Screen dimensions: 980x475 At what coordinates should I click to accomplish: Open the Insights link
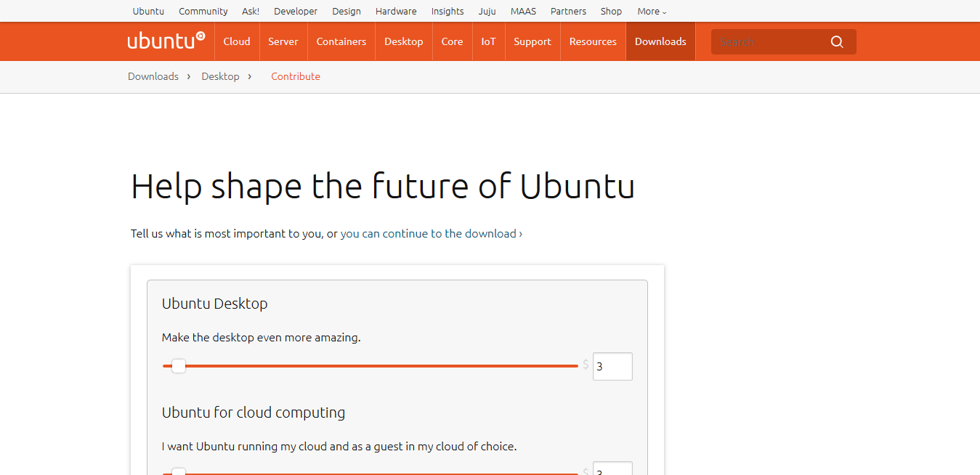click(x=448, y=11)
